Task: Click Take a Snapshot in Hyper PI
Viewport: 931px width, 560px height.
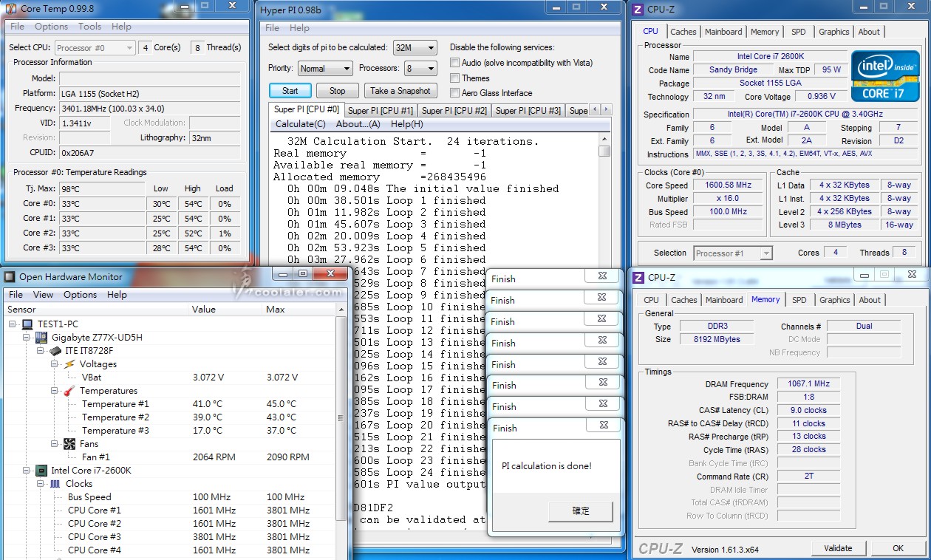Action: click(x=400, y=91)
